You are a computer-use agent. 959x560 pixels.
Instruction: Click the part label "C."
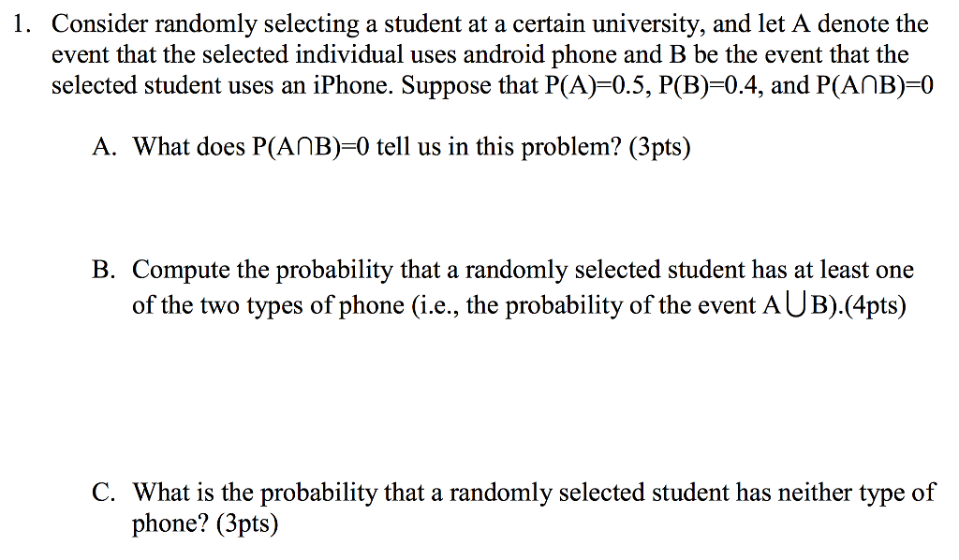[104, 493]
